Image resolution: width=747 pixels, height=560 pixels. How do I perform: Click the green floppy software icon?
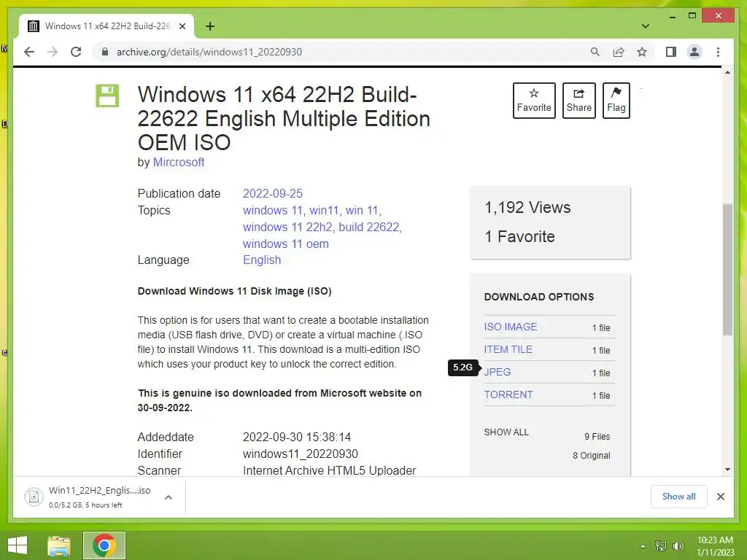point(107,96)
